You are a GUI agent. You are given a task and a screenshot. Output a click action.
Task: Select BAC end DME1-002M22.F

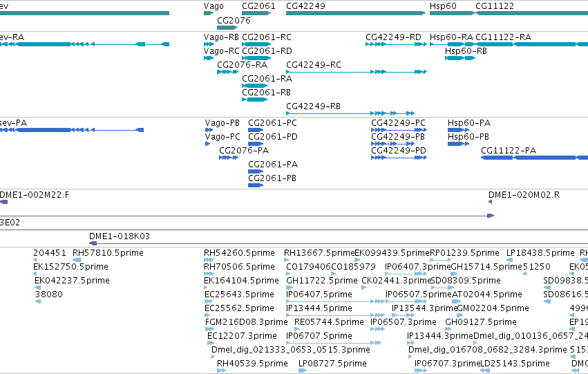point(35,195)
